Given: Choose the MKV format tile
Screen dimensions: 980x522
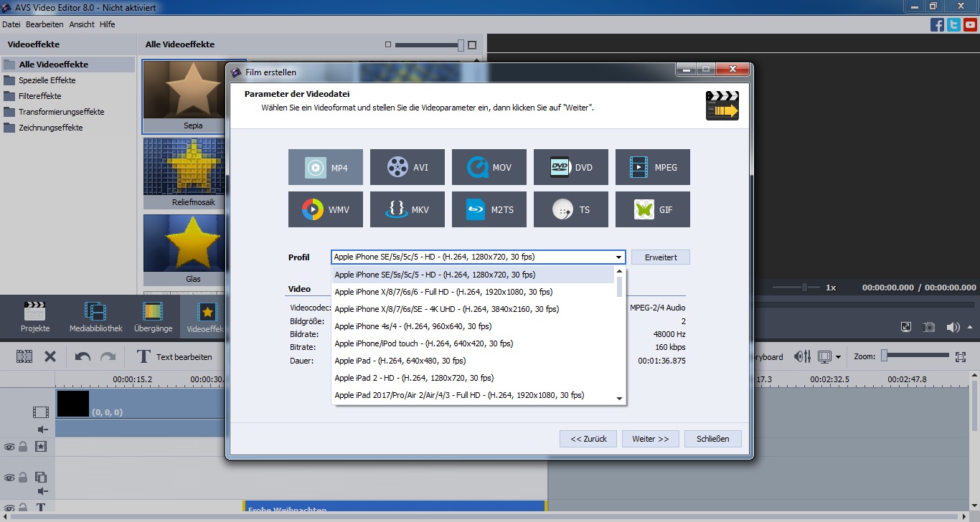Looking at the screenshot, I should tap(407, 209).
